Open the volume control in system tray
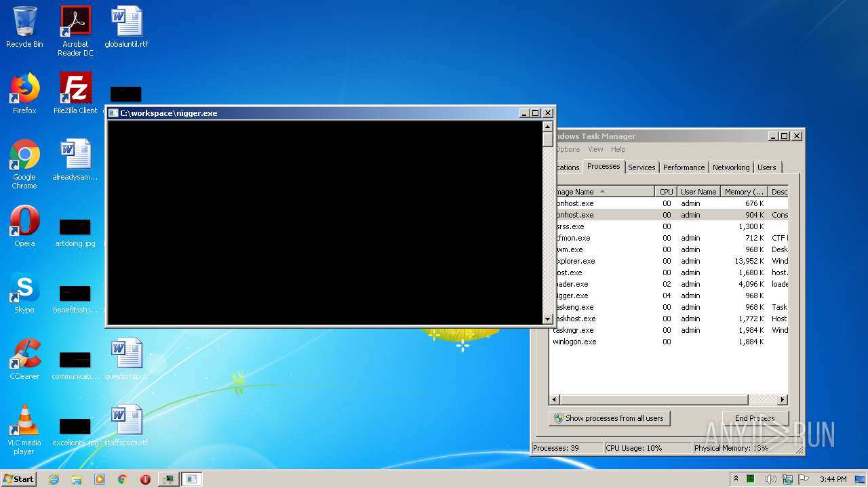The height and width of the screenshot is (488, 868). [x=770, y=479]
